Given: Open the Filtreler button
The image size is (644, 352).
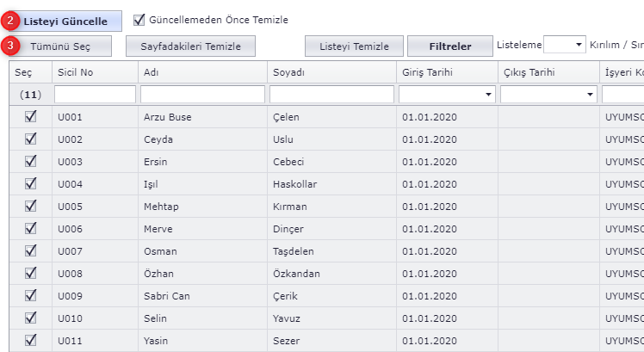Looking at the screenshot, I should click(x=449, y=46).
